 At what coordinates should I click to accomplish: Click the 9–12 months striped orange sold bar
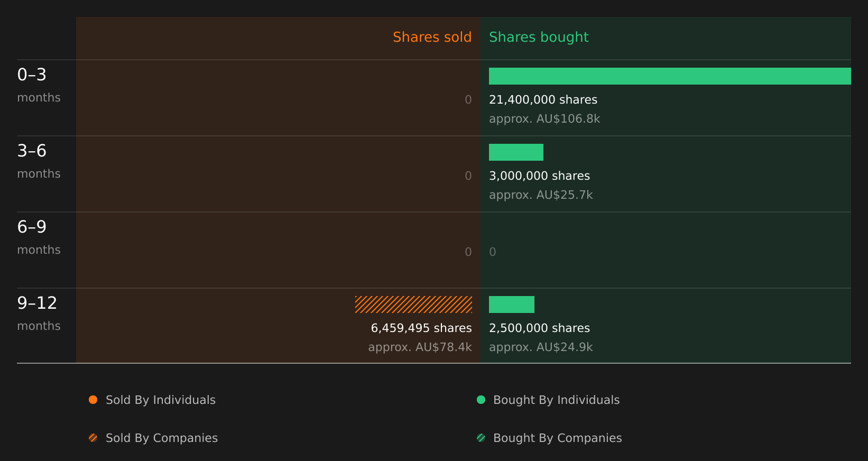[x=413, y=305]
